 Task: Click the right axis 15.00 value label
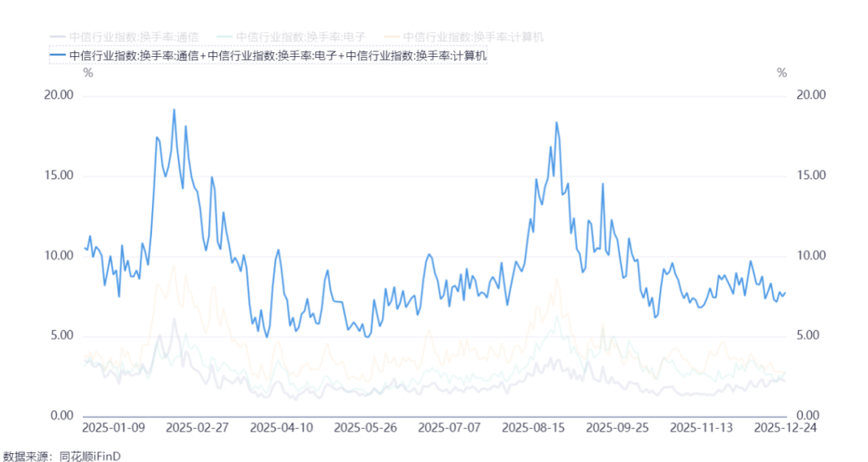pyautogui.click(x=811, y=175)
